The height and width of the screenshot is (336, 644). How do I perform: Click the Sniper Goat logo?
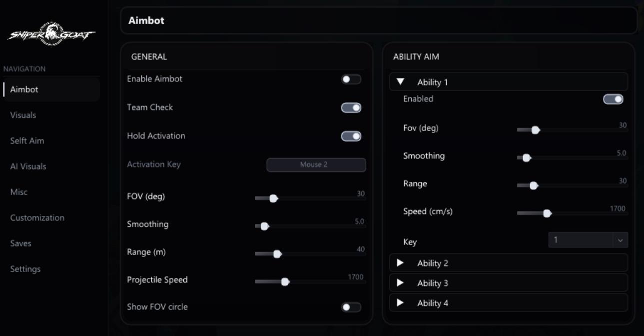pyautogui.click(x=51, y=34)
